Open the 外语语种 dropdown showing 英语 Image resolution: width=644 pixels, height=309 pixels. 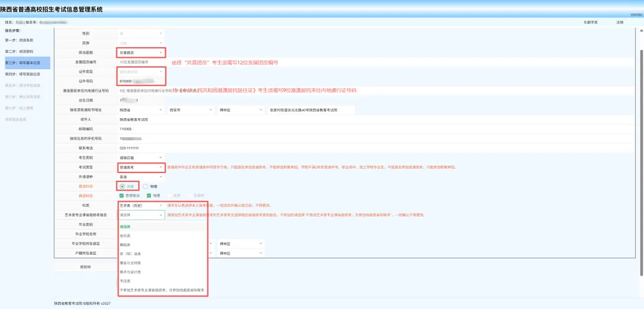(x=141, y=177)
